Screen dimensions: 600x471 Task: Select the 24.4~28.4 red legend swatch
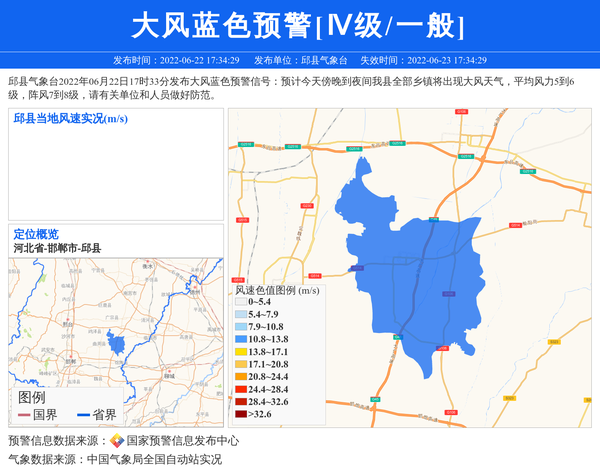pyautogui.click(x=240, y=389)
